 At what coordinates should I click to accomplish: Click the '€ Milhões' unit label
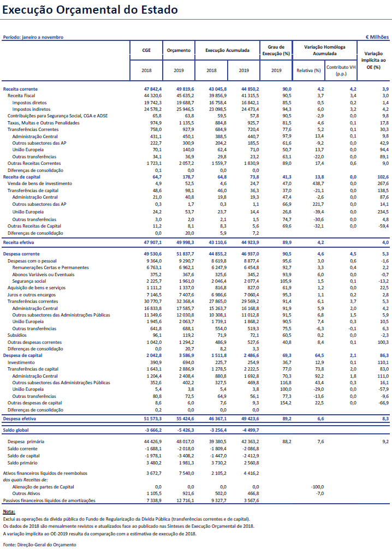click(377, 37)
